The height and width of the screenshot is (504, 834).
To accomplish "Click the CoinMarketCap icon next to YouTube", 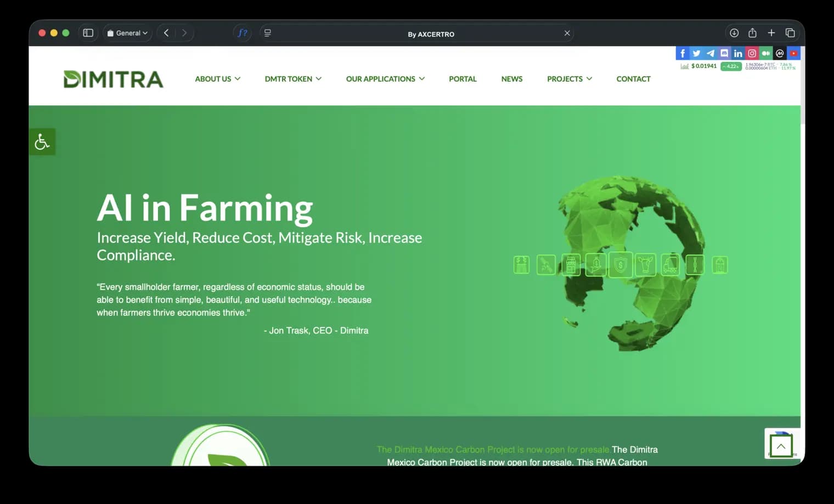I will pyautogui.click(x=780, y=53).
